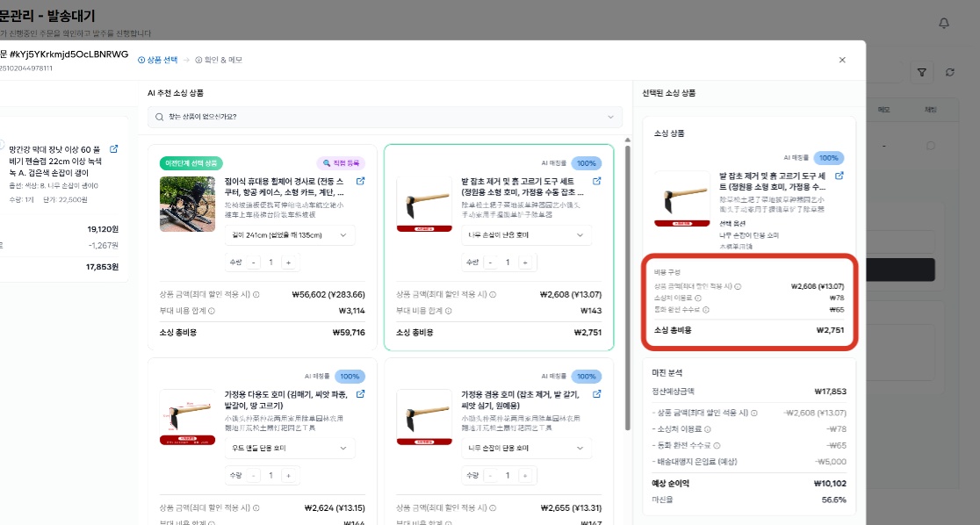980x525 pixels.
Task: Click thumbnail of 가정용 겸용 호미
Action: tap(424, 418)
